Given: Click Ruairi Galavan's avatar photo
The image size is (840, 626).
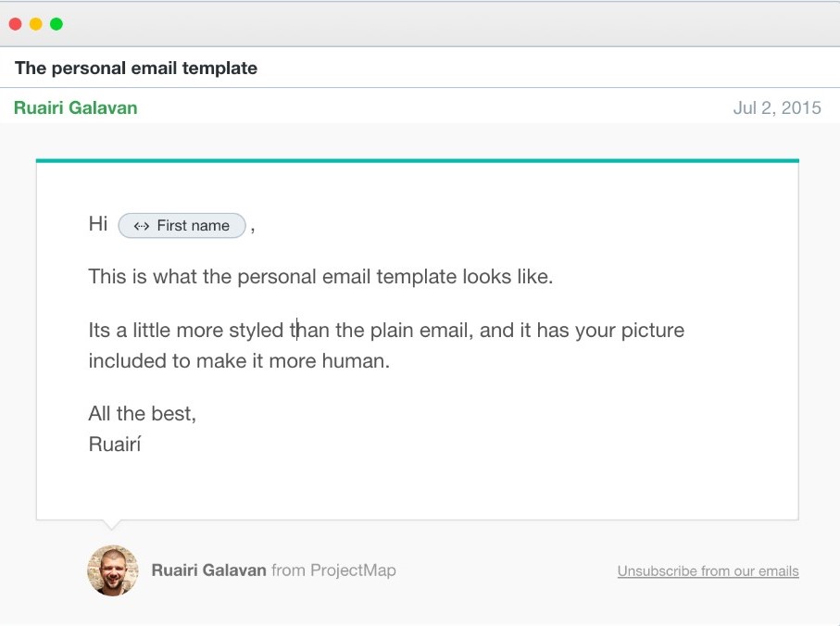Looking at the screenshot, I should point(112,570).
